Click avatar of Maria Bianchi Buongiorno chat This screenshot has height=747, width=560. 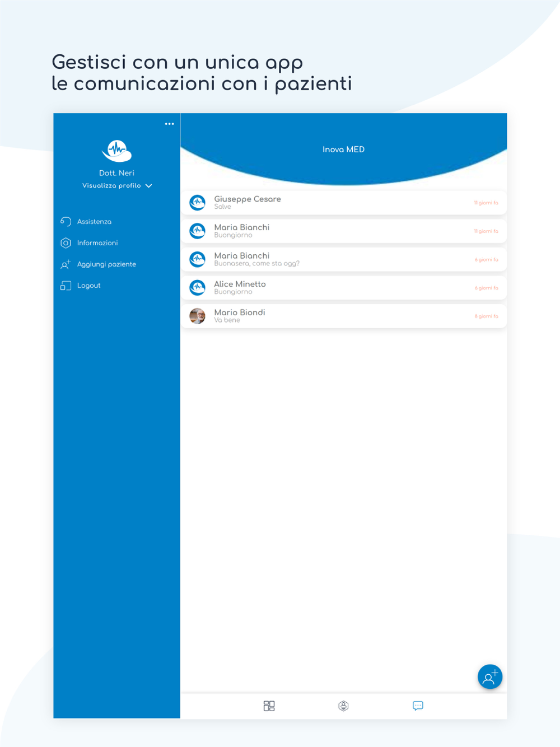pos(197,231)
